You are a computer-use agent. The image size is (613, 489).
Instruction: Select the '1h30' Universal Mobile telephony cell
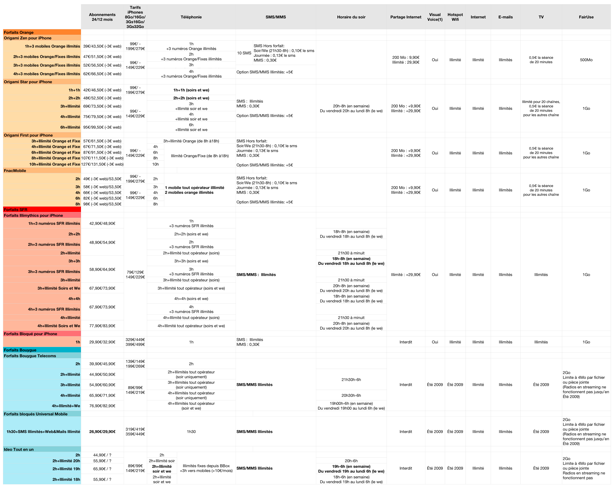(191, 432)
